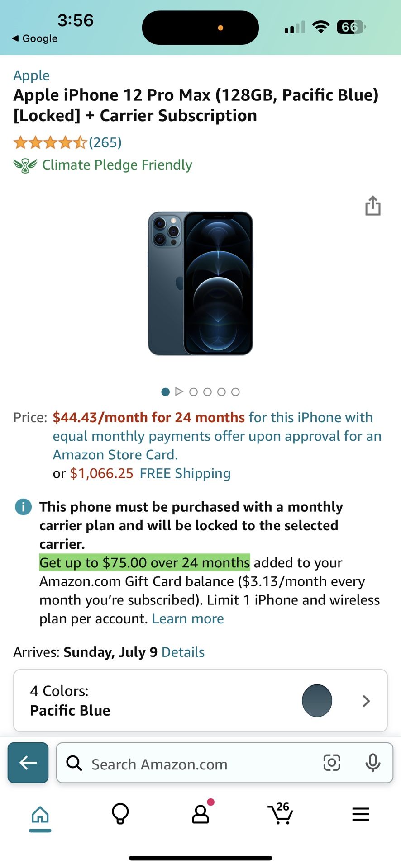Select the second image carousel dot

coord(194,392)
